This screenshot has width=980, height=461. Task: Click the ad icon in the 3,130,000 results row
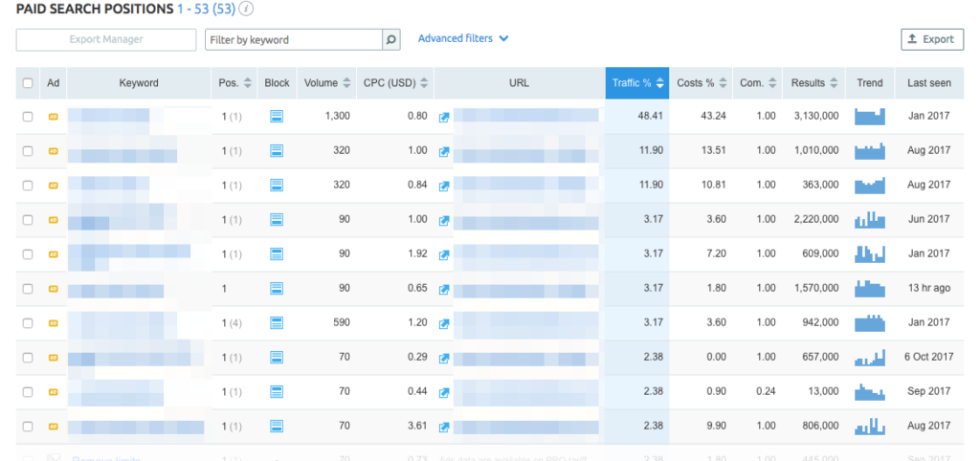pos(54,116)
